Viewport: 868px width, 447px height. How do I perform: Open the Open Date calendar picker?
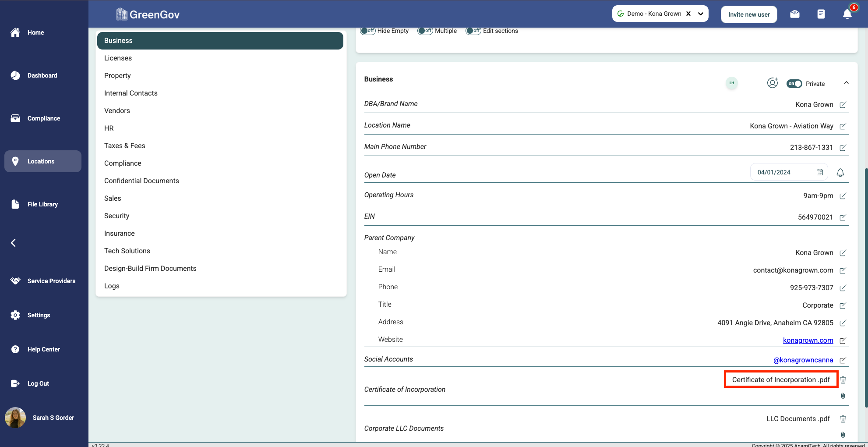click(x=820, y=172)
